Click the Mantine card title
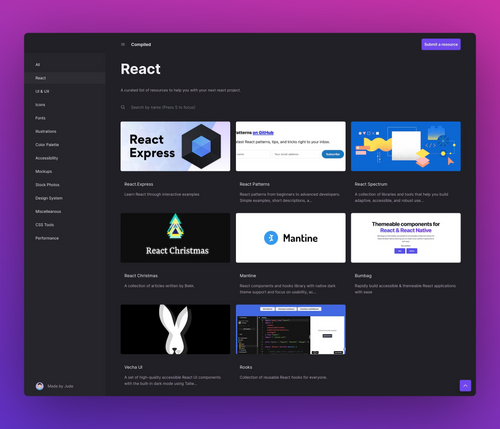Screen dimensions: 500x429 click(x=248, y=276)
